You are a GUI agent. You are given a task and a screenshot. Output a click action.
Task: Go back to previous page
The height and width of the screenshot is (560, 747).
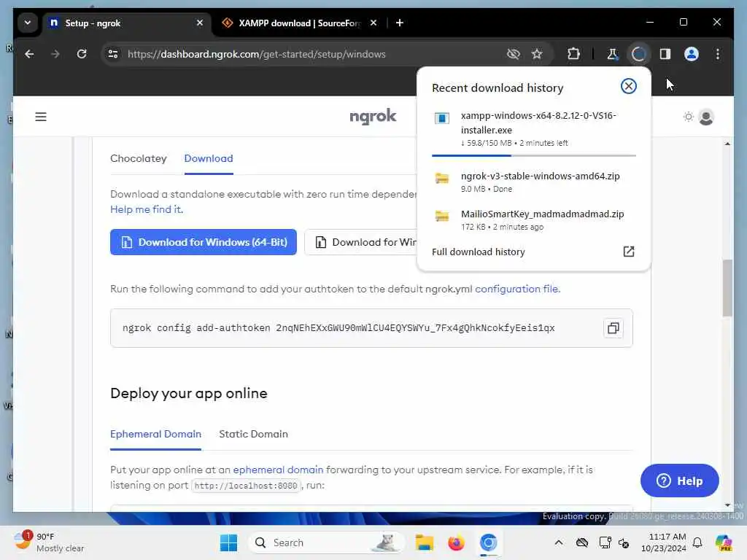29,54
